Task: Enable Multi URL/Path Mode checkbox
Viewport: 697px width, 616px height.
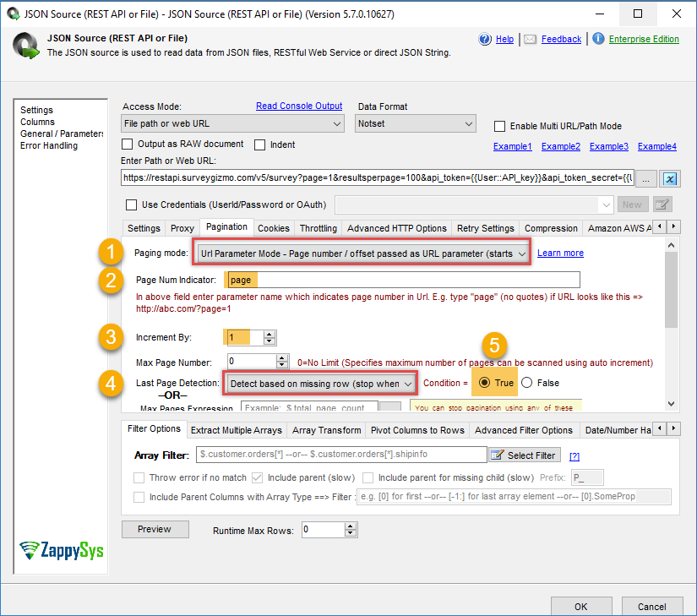Action: 499,126
